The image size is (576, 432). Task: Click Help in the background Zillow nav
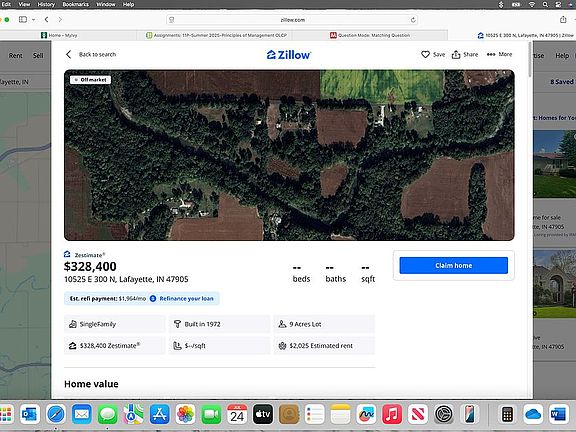(562, 55)
